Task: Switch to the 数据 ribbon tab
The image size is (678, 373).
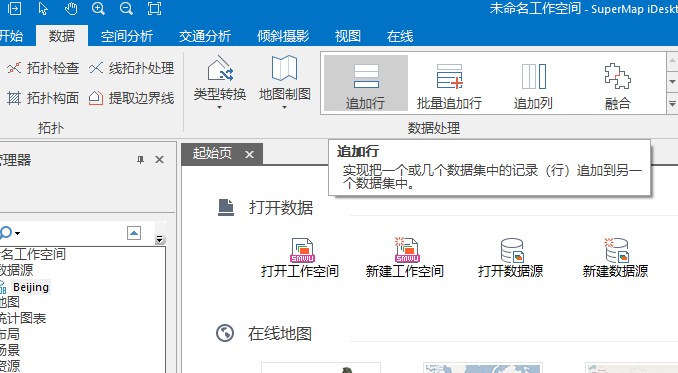Action: coord(62,36)
